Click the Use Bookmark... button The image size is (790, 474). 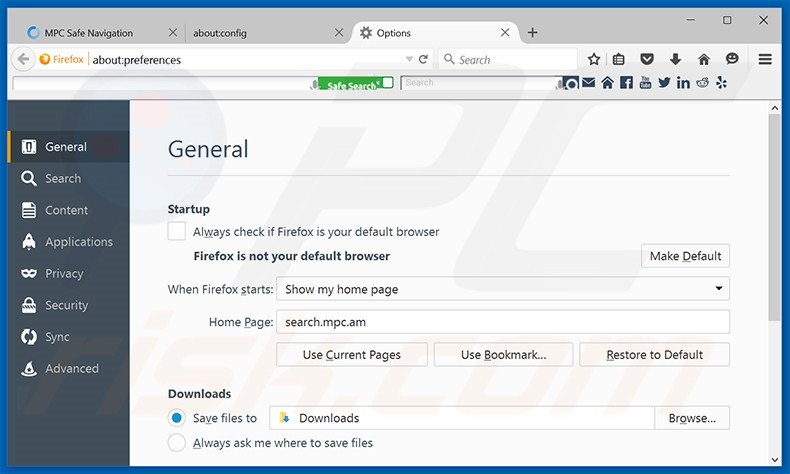click(x=503, y=355)
